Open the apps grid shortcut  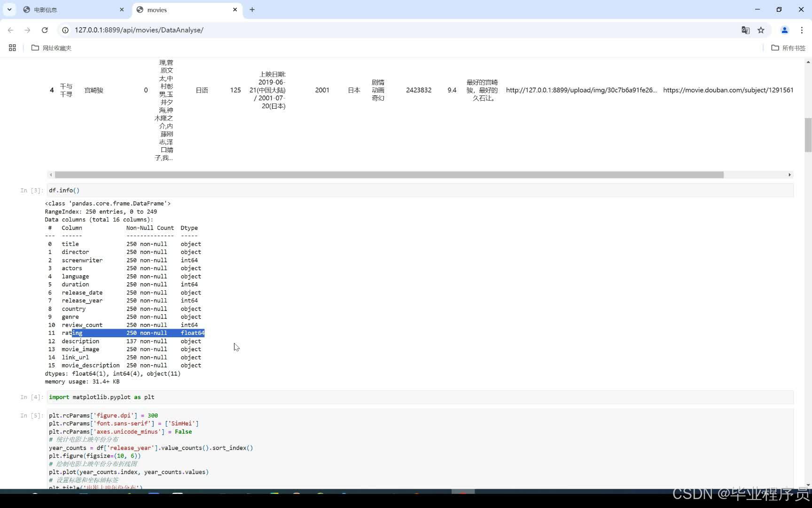12,48
